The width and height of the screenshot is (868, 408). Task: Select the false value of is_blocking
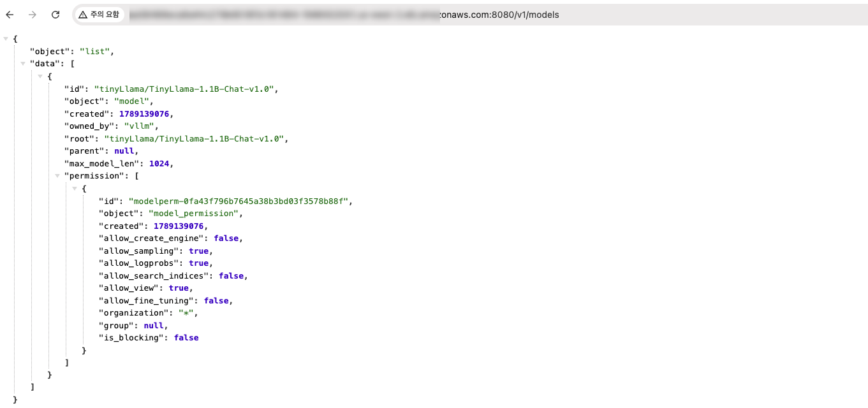pos(186,338)
